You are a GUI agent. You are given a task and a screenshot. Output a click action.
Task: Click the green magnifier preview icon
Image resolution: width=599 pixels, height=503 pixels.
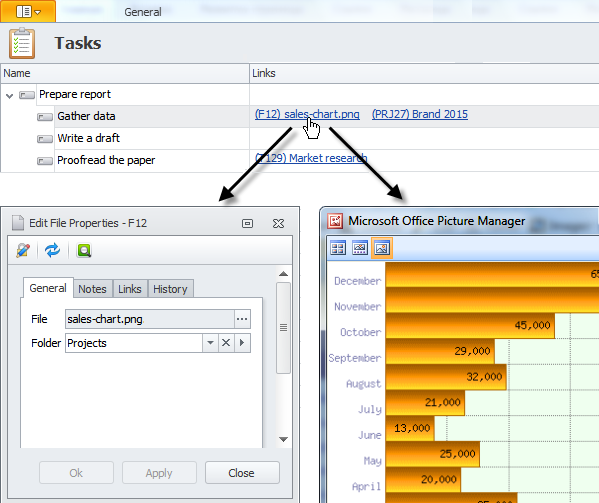84,251
